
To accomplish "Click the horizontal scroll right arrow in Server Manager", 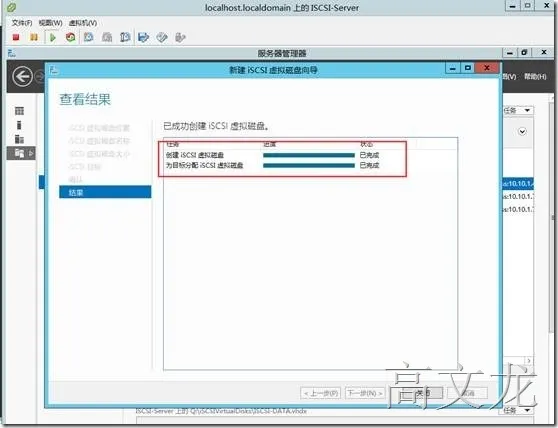I will (529, 361).
